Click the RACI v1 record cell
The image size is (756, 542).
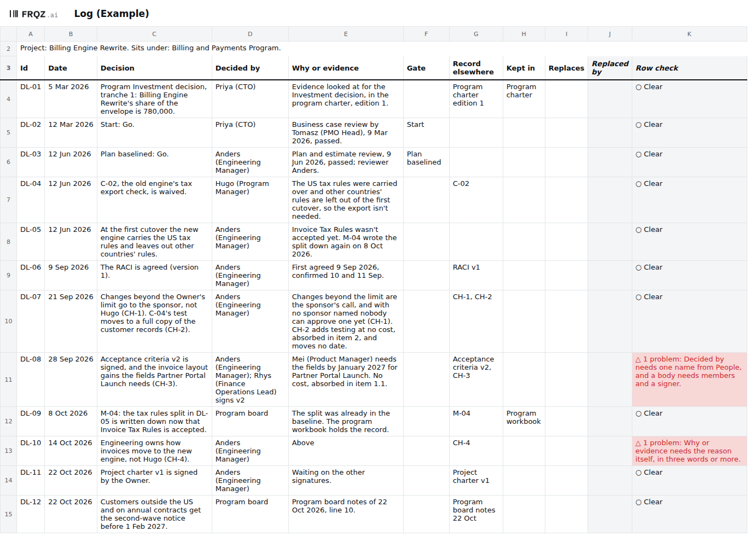[x=476, y=276]
